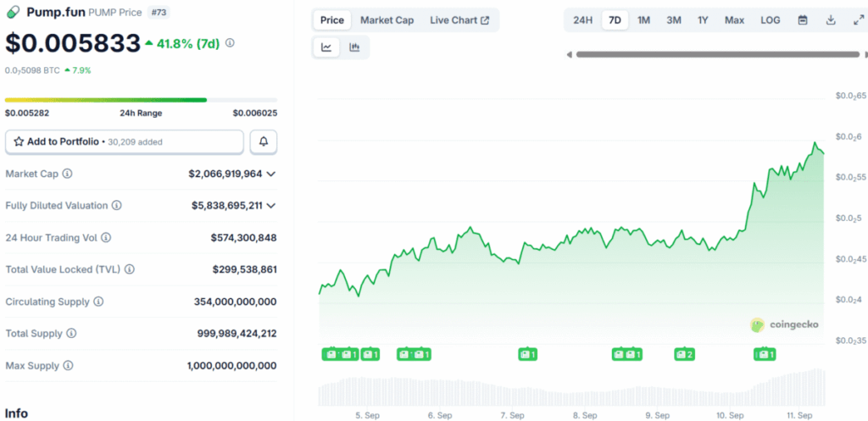Select the candlestick chart view icon
This screenshot has width=868, height=421.
[x=354, y=47]
